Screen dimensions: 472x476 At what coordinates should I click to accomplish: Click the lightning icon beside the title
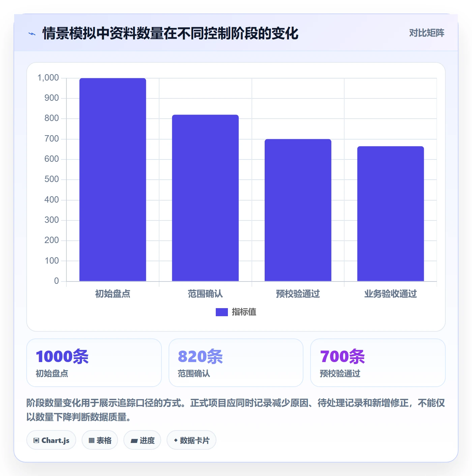point(32,34)
